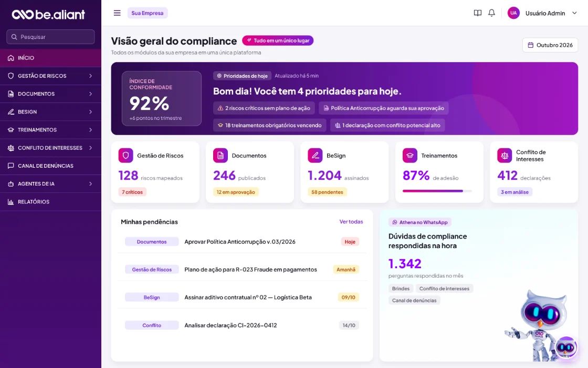Click the 3 em análise tag
The image size is (588, 368).
[x=514, y=192]
